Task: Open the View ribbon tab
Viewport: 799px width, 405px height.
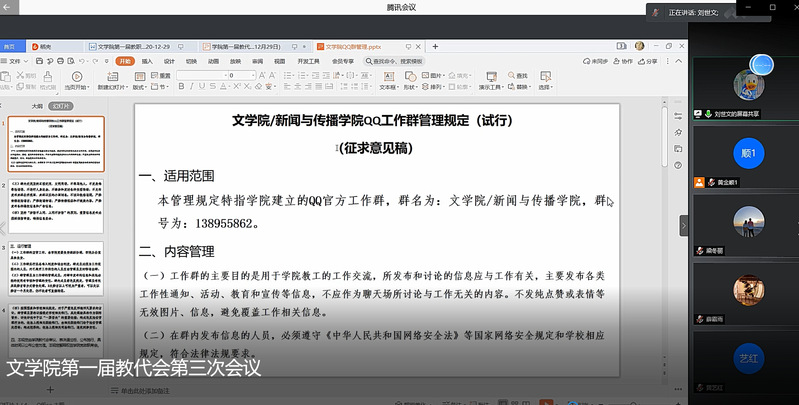Action: tap(280, 61)
